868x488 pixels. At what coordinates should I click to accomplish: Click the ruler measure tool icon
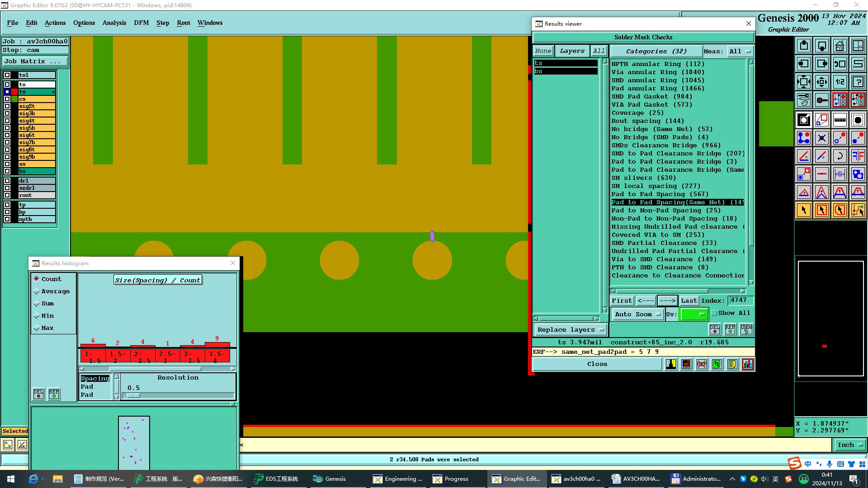(840, 120)
